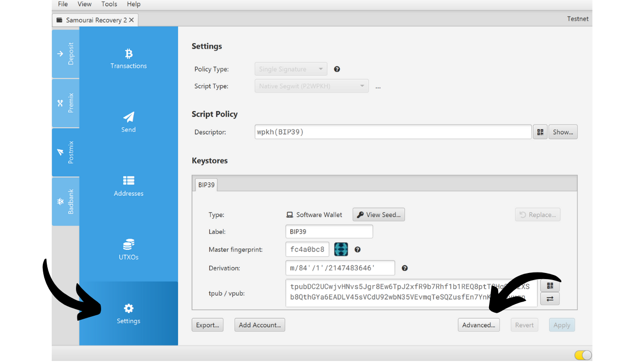Viewport: 644px width, 362px height.
Task: Click the "Policy Type:" label
Action: 212,69
